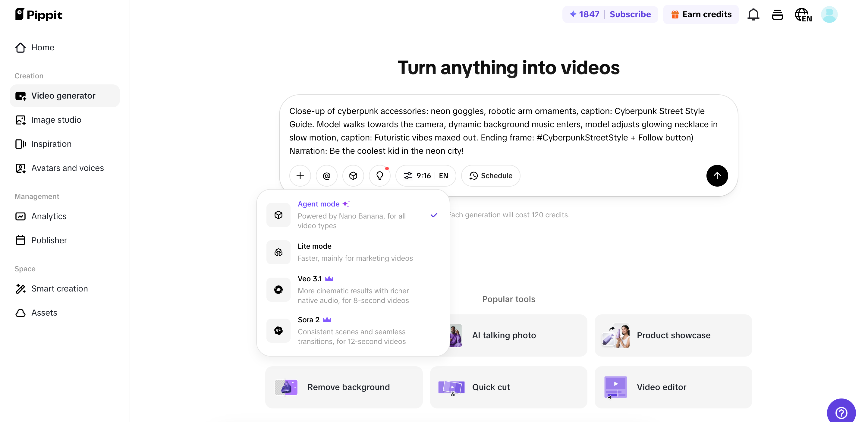The height and width of the screenshot is (422, 868).
Task: Choose Sora 2 for 12-second videos
Action: [x=352, y=330]
